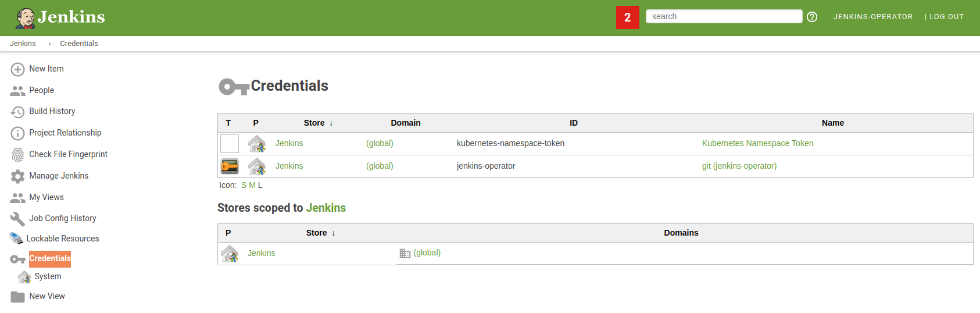Set icon size to small (S)

[244, 185]
